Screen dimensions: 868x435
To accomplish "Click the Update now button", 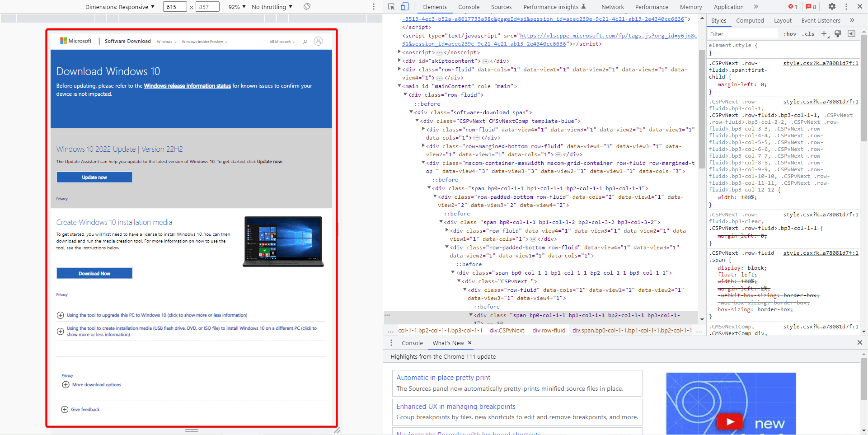I will pyautogui.click(x=94, y=177).
